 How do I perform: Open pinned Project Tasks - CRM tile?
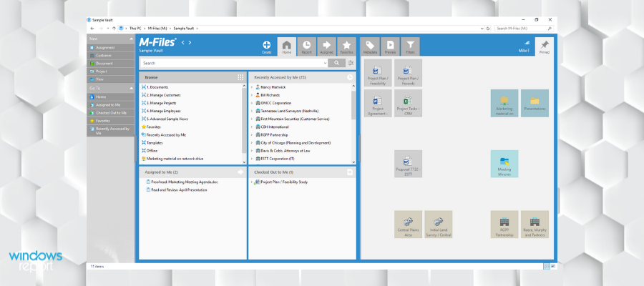409,104
